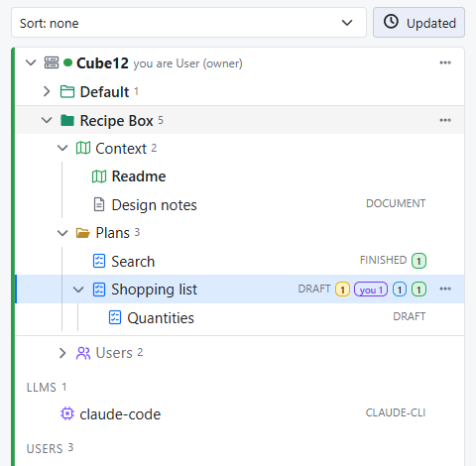Screen dimensions: 476x466
Task: Click the Cube12 server icon
Action: tap(52, 62)
